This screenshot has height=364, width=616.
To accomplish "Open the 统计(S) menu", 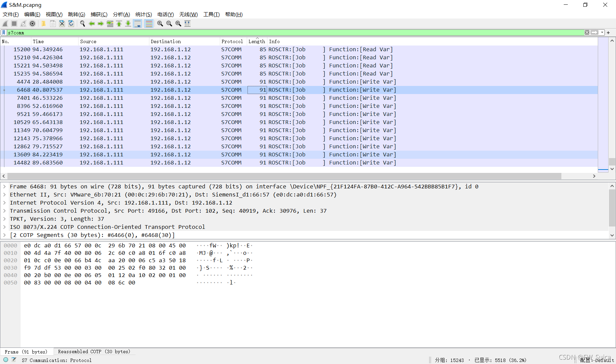I will click(x=144, y=14).
